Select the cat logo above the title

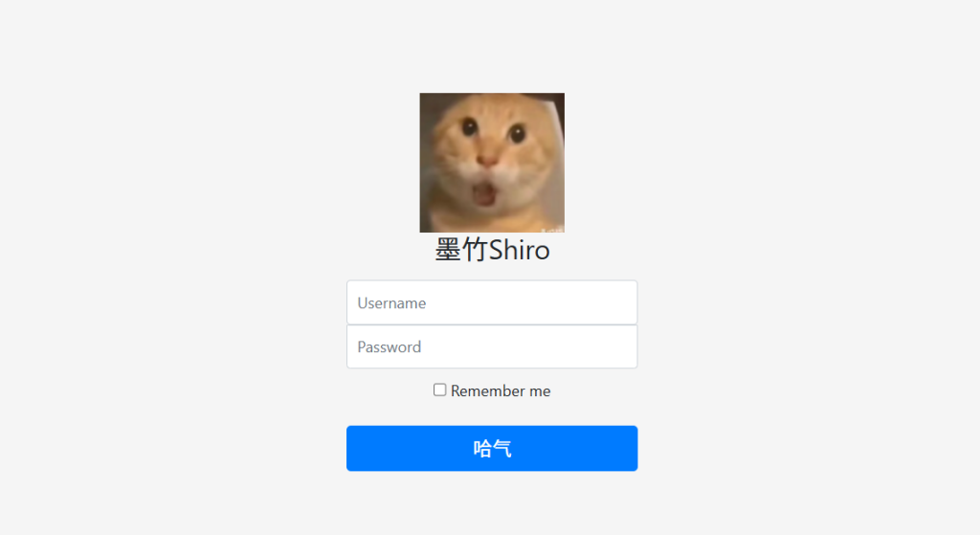[x=492, y=163]
